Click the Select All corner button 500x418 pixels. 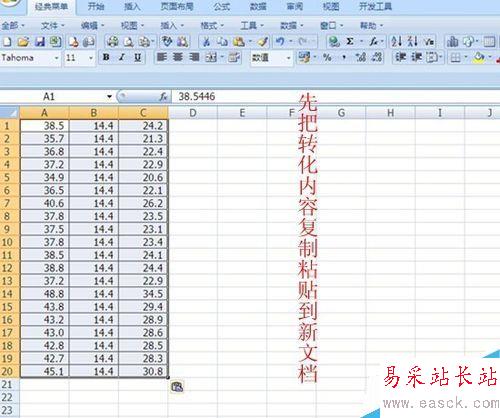pos(10,113)
